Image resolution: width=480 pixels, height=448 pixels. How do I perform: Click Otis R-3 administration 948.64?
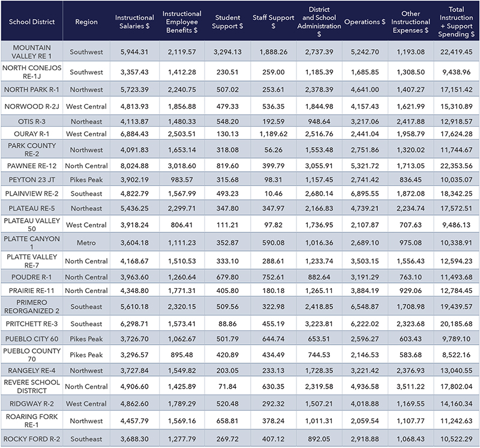tap(319, 121)
